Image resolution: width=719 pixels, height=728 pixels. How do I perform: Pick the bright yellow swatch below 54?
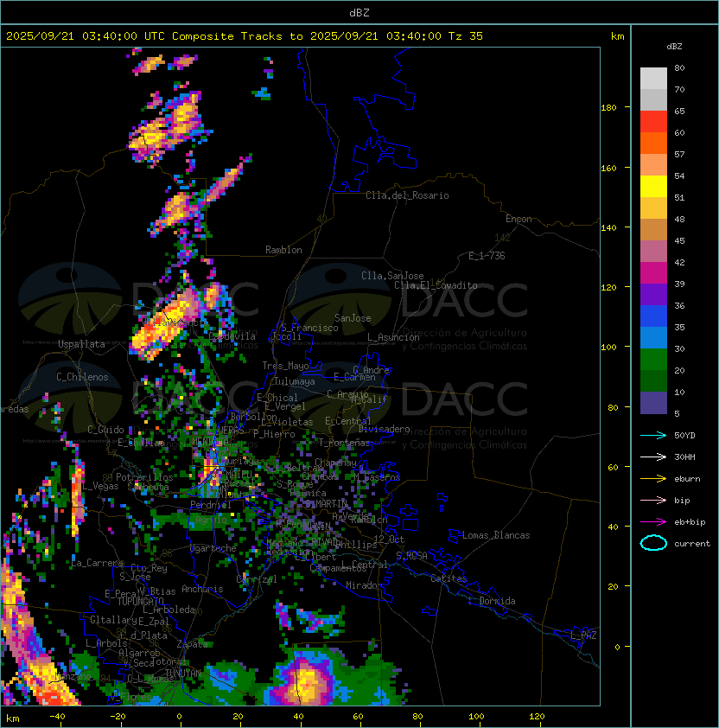point(653,187)
